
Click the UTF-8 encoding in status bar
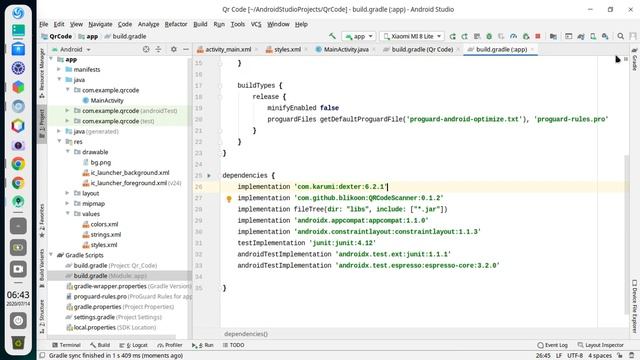point(575,356)
